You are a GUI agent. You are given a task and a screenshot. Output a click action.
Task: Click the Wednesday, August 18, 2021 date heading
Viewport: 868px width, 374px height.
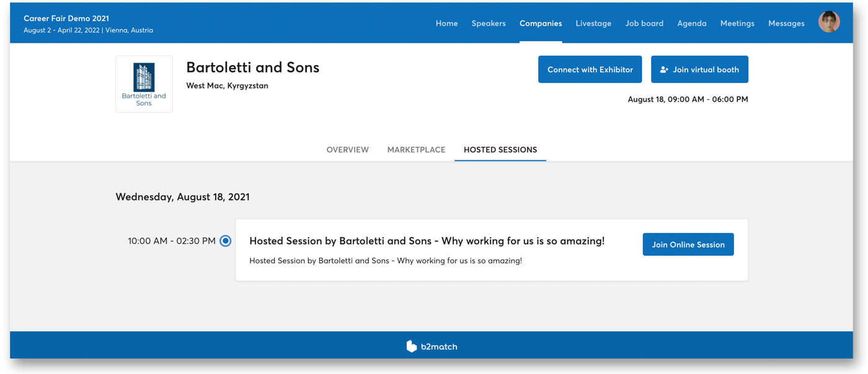183,197
